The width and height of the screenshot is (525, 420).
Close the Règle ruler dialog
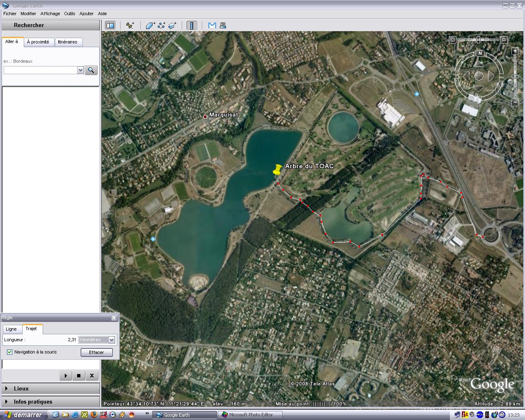[114, 318]
